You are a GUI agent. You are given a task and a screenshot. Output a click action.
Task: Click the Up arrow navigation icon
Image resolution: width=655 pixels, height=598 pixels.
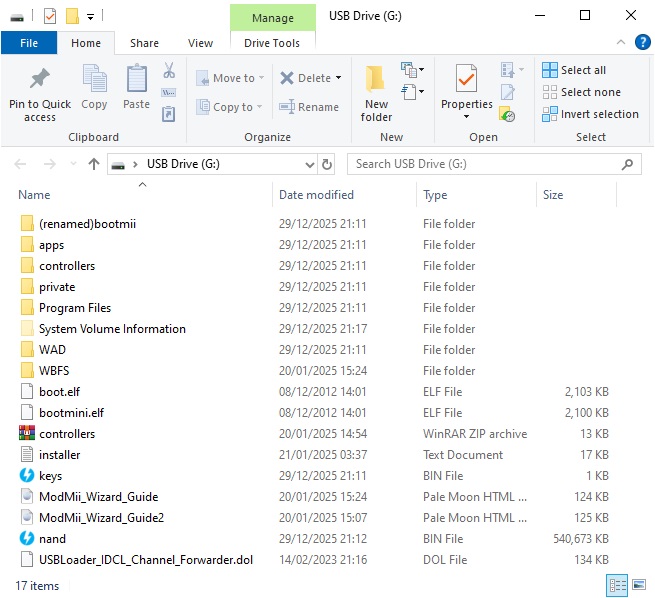click(x=94, y=164)
